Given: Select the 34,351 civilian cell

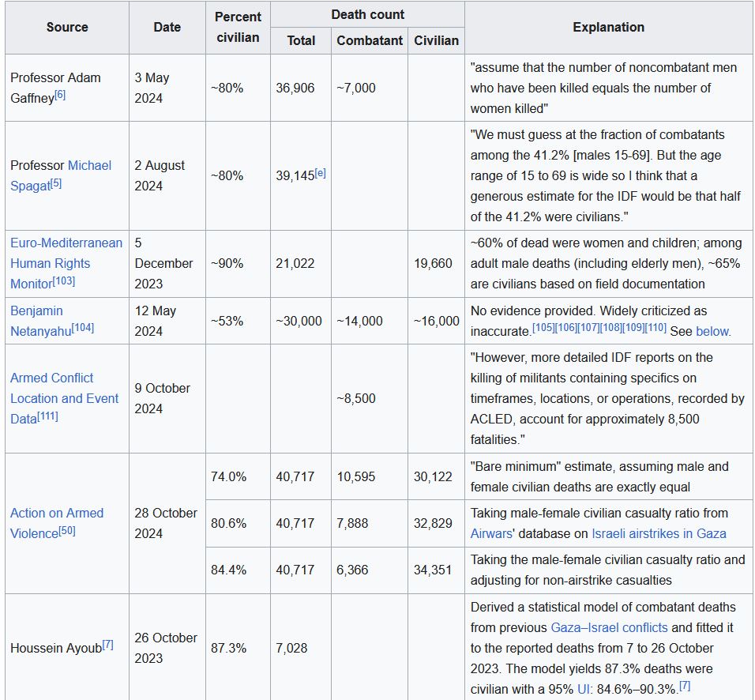Looking at the screenshot, I should pyautogui.click(x=436, y=570).
